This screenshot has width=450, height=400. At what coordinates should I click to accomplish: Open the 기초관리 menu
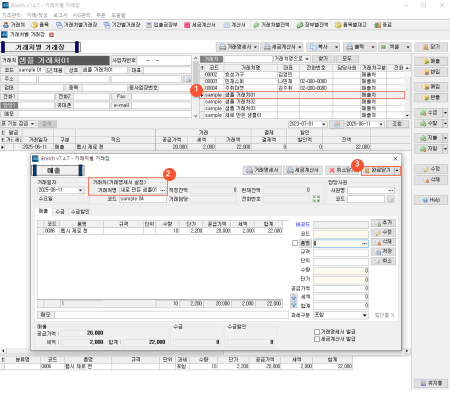11,15
